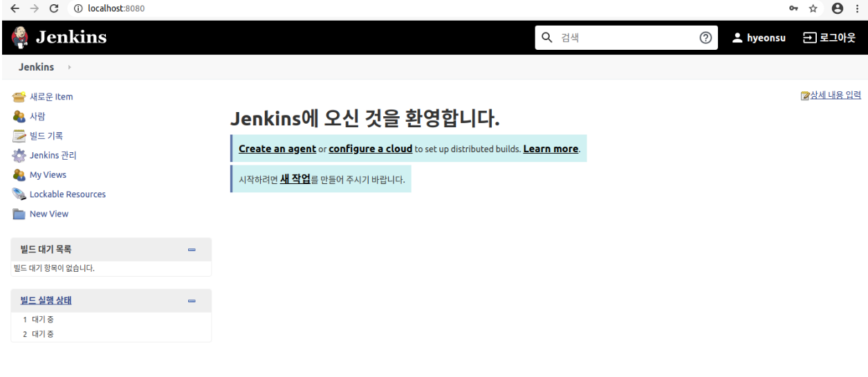This screenshot has width=868, height=377.
Task: Open the search help question mark icon
Action: [705, 37]
